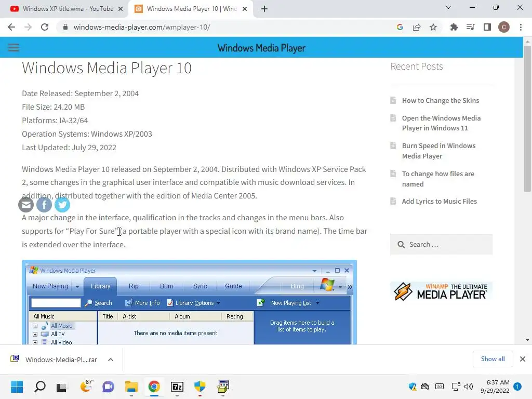The width and height of the screenshot is (532, 399).
Task: Open File Explorer from taskbar
Action: 131,387
